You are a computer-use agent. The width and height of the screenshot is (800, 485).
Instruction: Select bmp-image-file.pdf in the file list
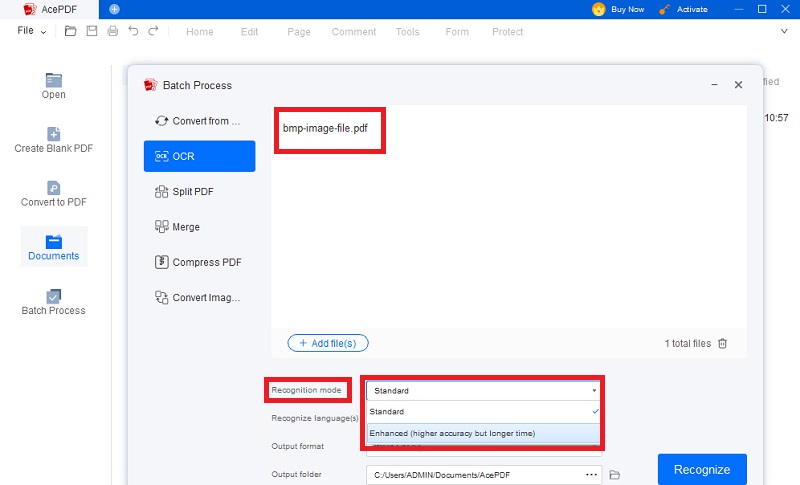pyautogui.click(x=325, y=128)
